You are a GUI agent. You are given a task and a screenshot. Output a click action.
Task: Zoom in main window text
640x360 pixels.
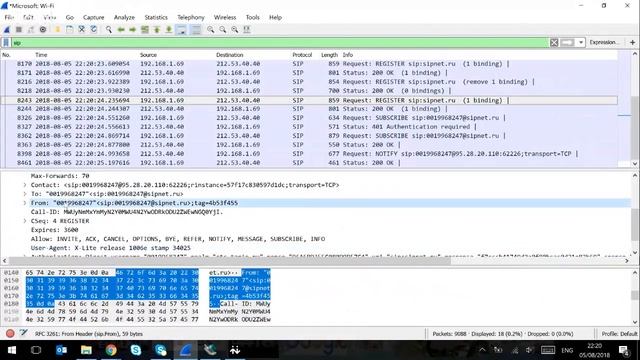click(x=211, y=29)
